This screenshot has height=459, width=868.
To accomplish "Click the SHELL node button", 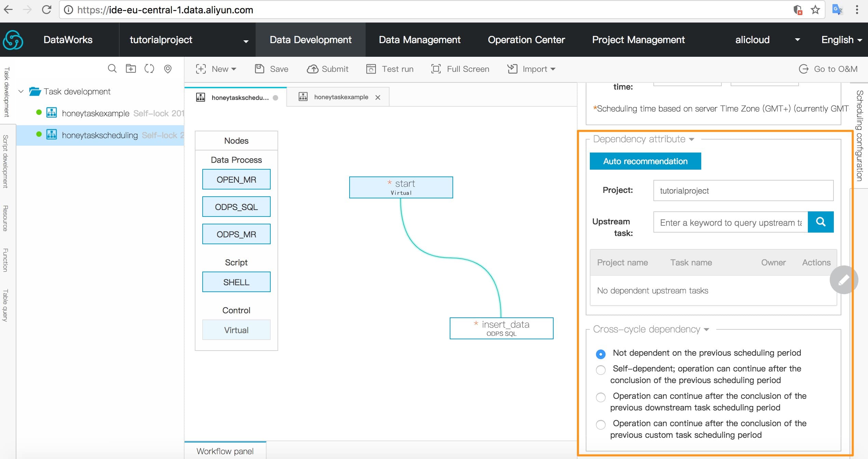I will (236, 282).
